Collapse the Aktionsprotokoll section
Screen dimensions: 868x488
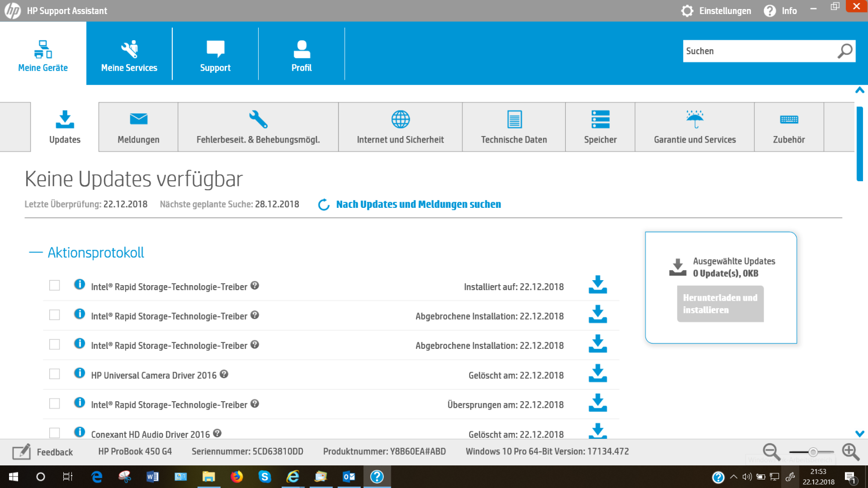click(36, 253)
